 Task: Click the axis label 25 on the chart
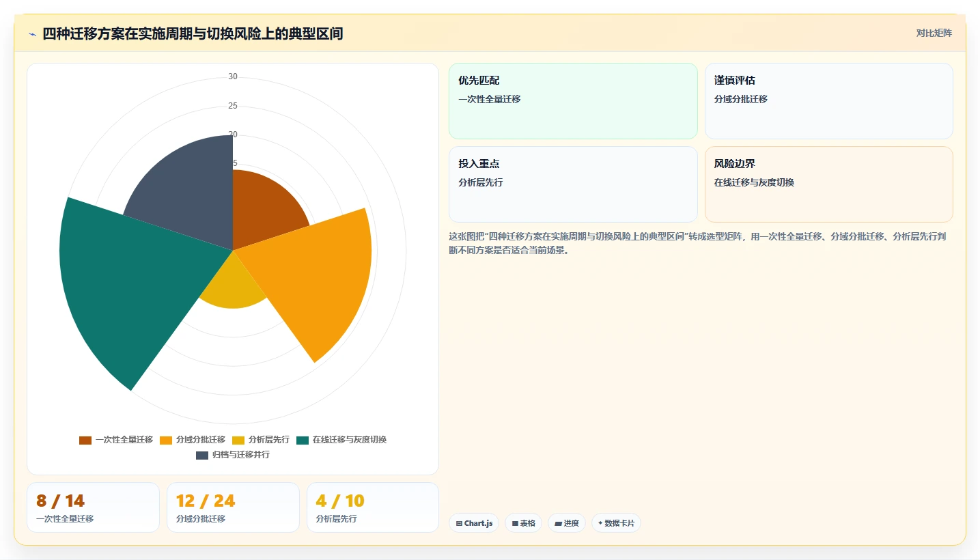[x=233, y=106]
